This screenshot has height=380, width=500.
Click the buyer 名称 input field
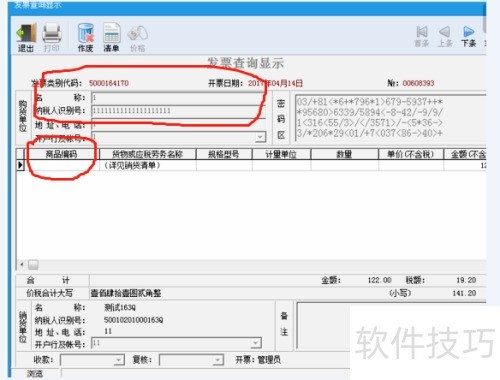(x=178, y=98)
